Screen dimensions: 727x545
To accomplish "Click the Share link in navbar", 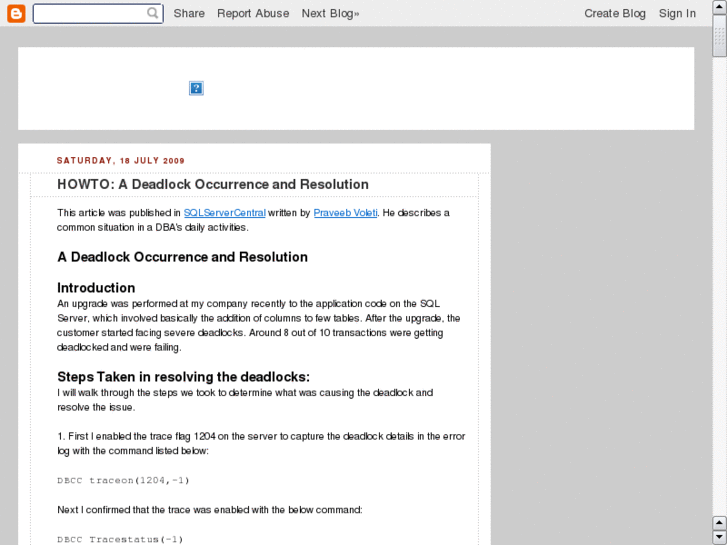I will pos(189,13).
